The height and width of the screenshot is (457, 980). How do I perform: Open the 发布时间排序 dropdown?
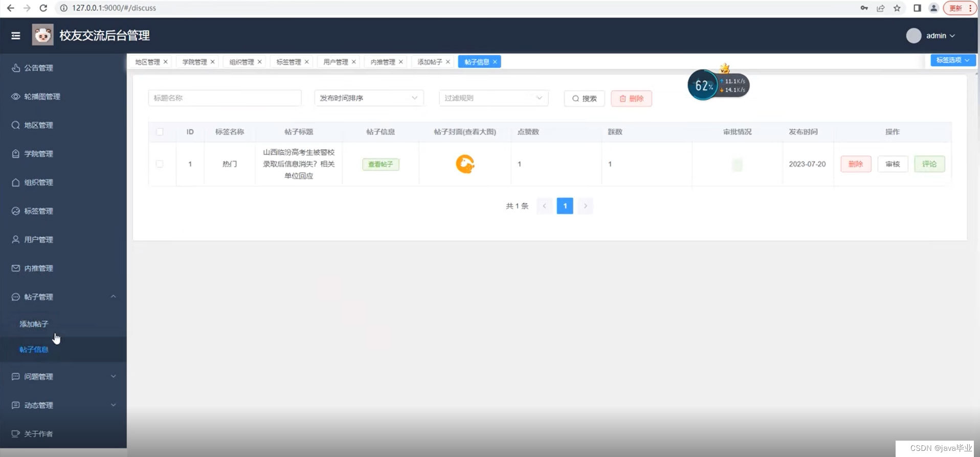click(369, 98)
